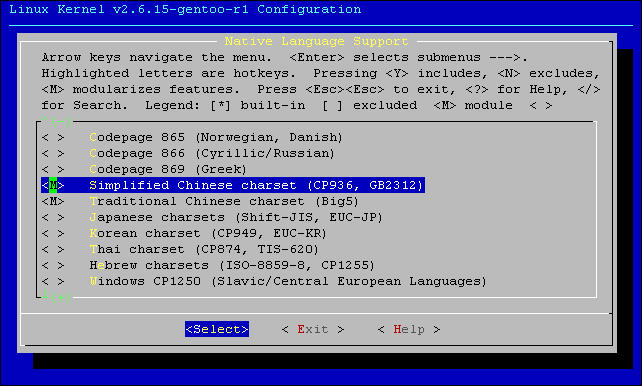Select Thai charset (CP874, TIS-620) entry
Screen dimensions: 642x386
coord(204,249)
